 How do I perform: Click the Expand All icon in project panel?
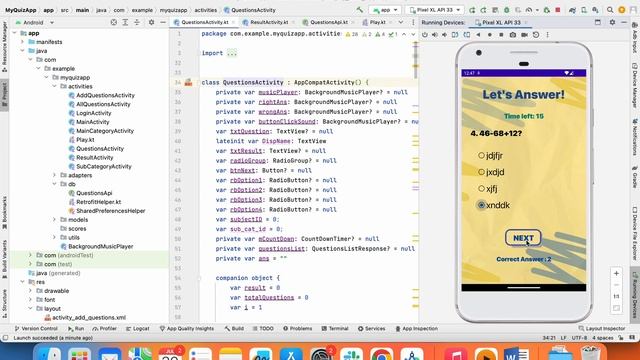125,22
